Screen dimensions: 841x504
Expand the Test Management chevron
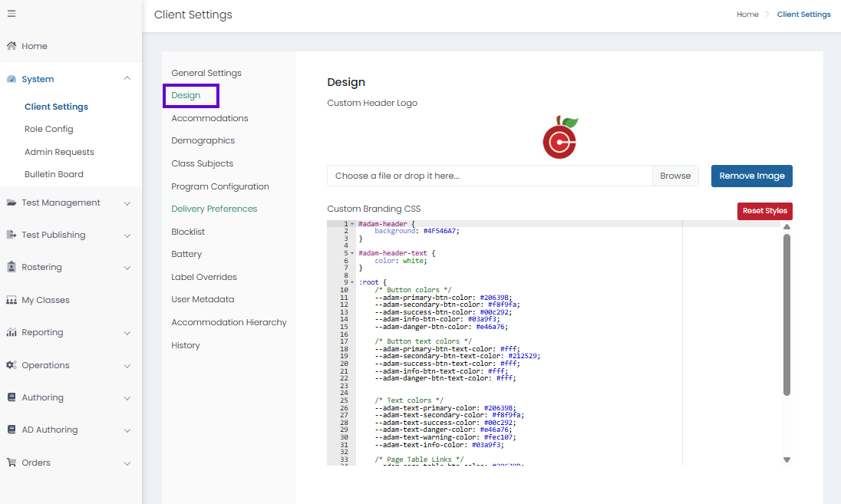(127, 203)
